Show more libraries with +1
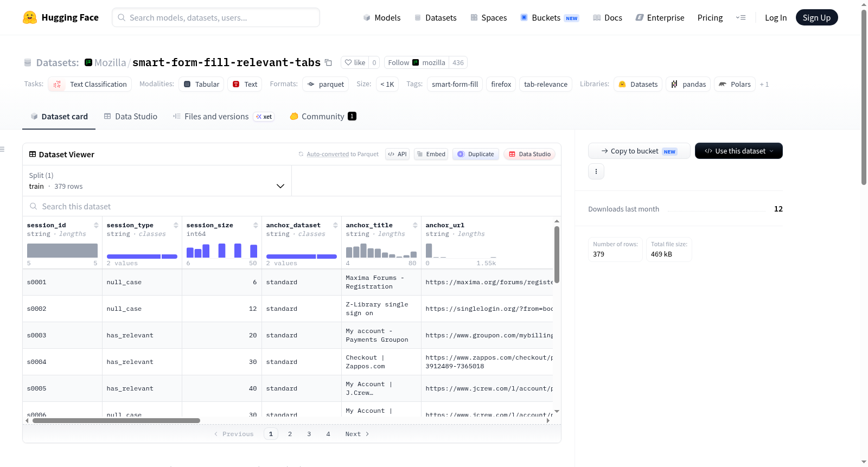 764,84
